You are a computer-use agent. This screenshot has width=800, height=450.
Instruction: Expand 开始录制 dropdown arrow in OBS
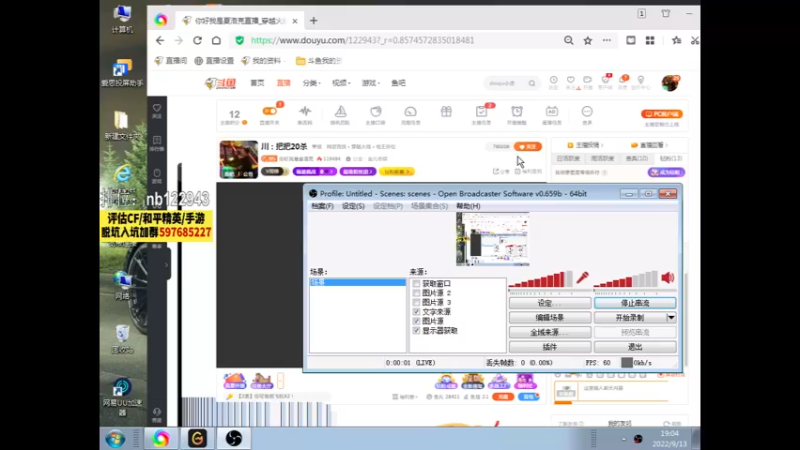point(671,317)
